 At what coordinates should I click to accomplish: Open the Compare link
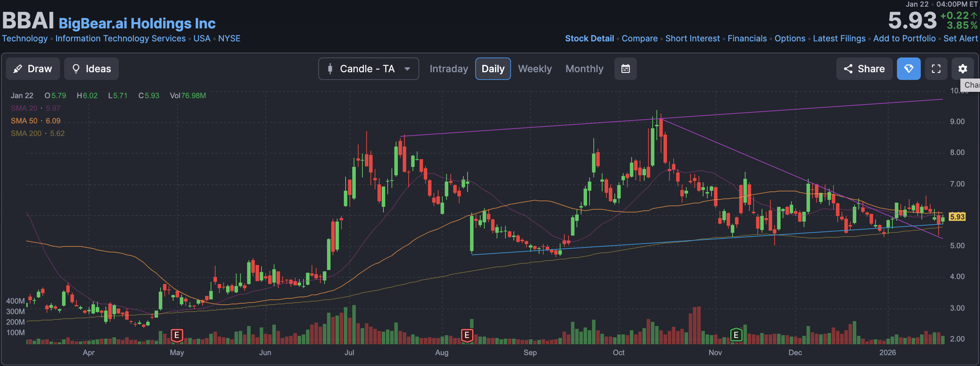[x=640, y=39]
